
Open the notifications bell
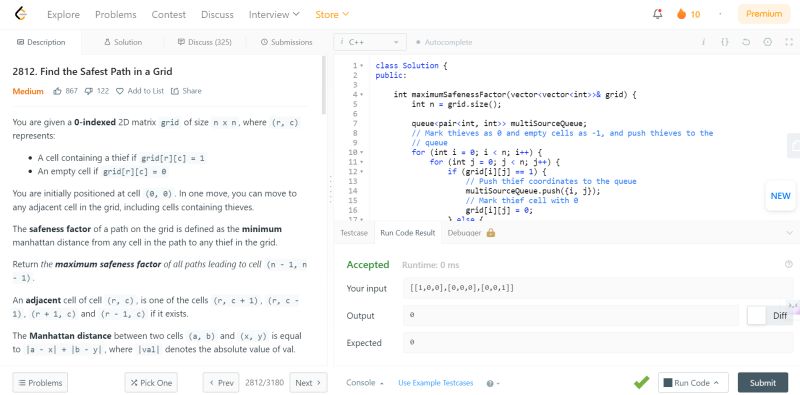658,14
